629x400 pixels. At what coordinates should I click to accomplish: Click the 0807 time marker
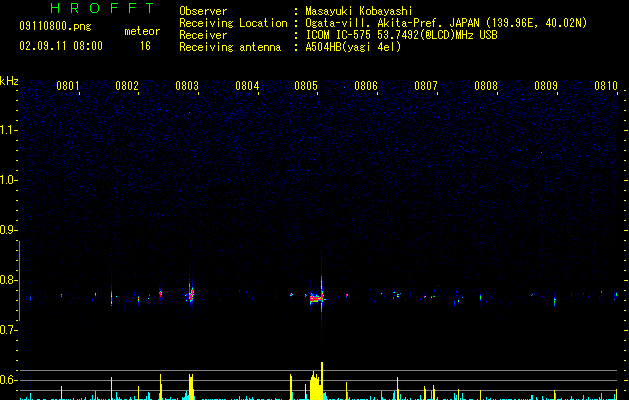426,86
